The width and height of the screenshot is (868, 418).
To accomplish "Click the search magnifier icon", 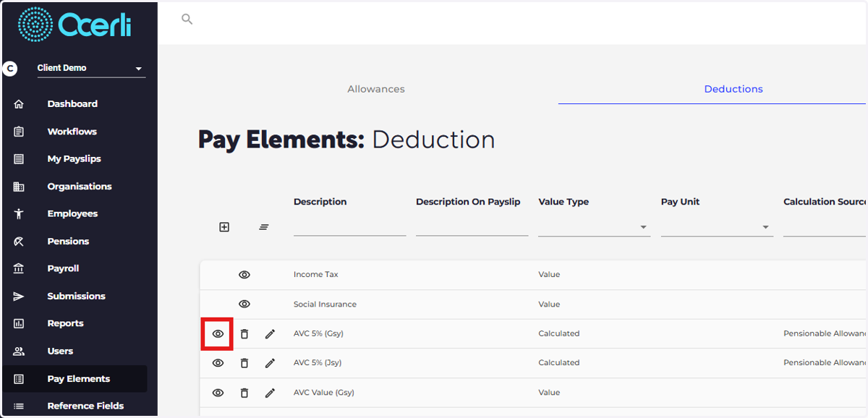I will [187, 20].
